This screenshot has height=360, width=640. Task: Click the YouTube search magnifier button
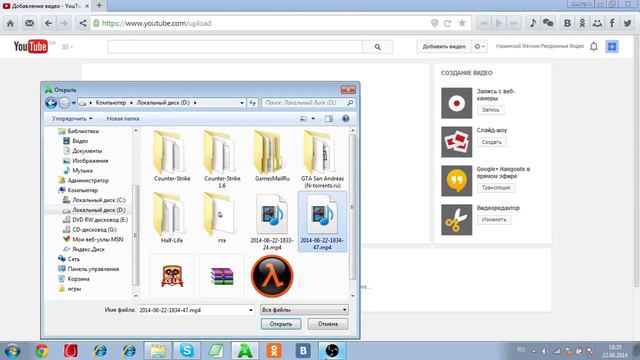pos(378,47)
